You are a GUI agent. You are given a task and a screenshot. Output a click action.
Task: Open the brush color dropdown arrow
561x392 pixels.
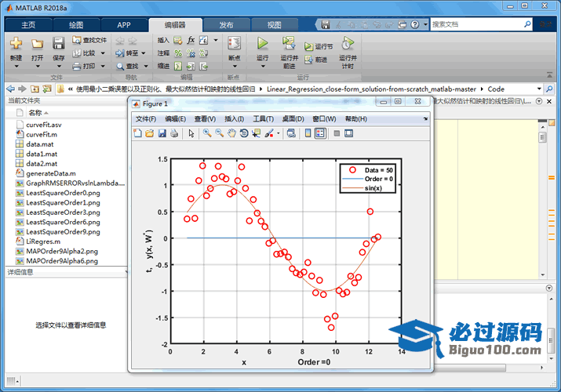point(278,133)
